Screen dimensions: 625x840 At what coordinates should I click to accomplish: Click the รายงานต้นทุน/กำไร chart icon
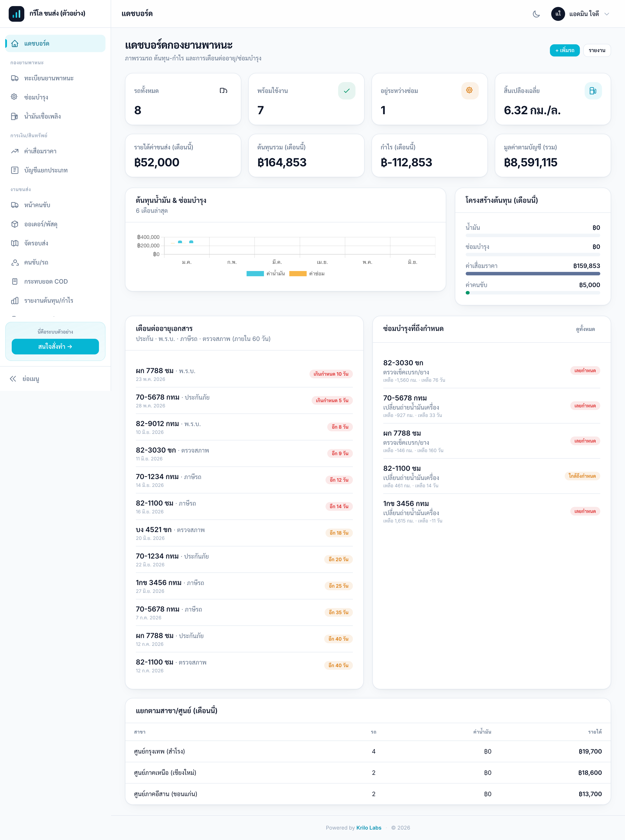(15, 301)
